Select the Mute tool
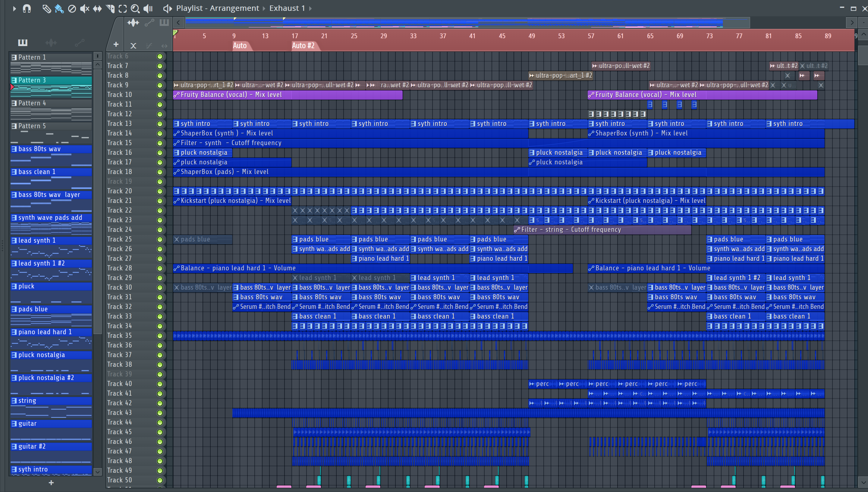This screenshot has width=868, height=492. coord(84,8)
